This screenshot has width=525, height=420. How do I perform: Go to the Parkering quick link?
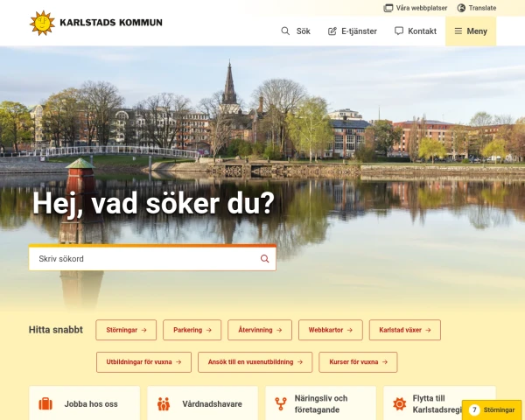pos(192,330)
